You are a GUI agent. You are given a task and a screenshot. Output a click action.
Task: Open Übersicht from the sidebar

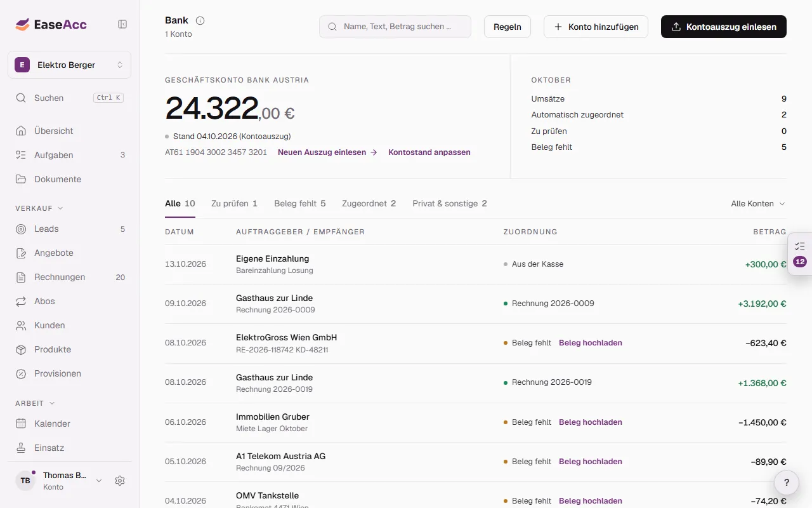[70, 131]
